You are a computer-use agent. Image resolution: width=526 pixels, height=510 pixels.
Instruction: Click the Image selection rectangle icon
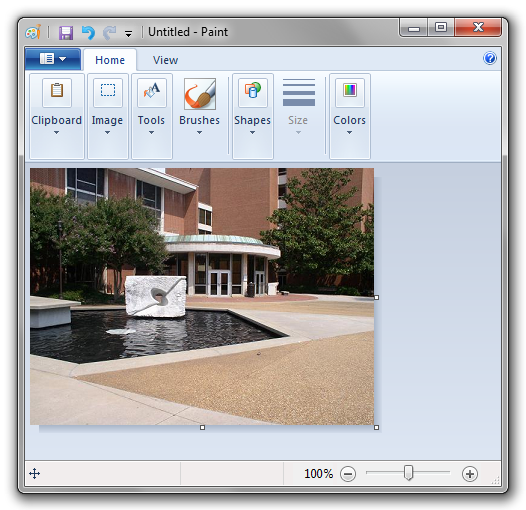tap(108, 92)
